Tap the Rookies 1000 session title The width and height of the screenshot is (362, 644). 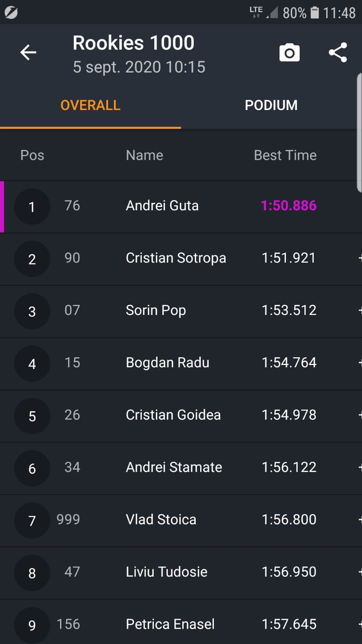click(133, 43)
